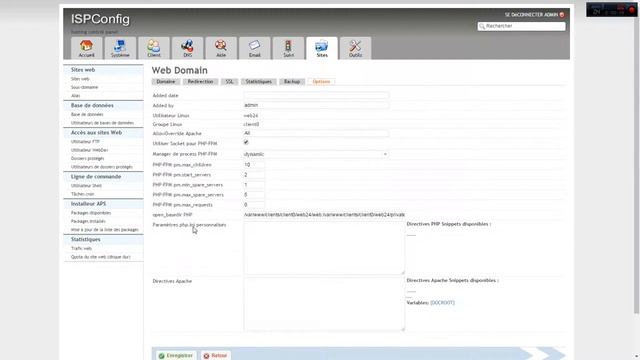Click the Added date input field

click(x=316, y=96)
